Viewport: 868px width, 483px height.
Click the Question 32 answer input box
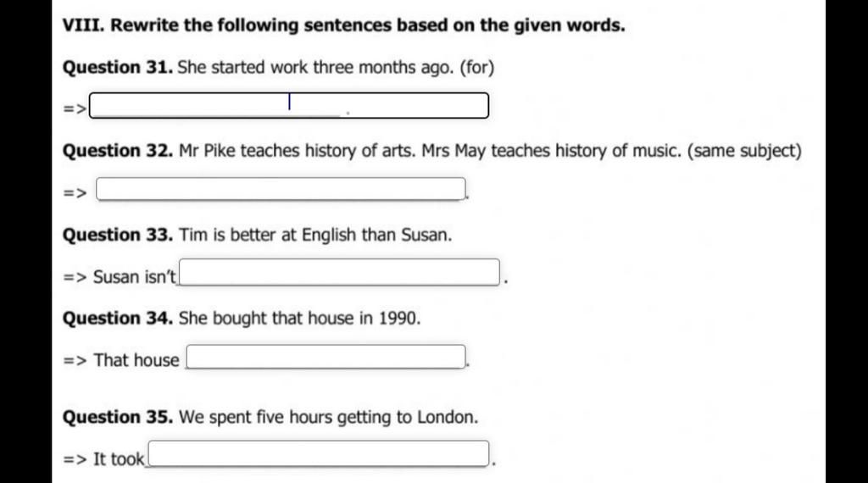281,189
